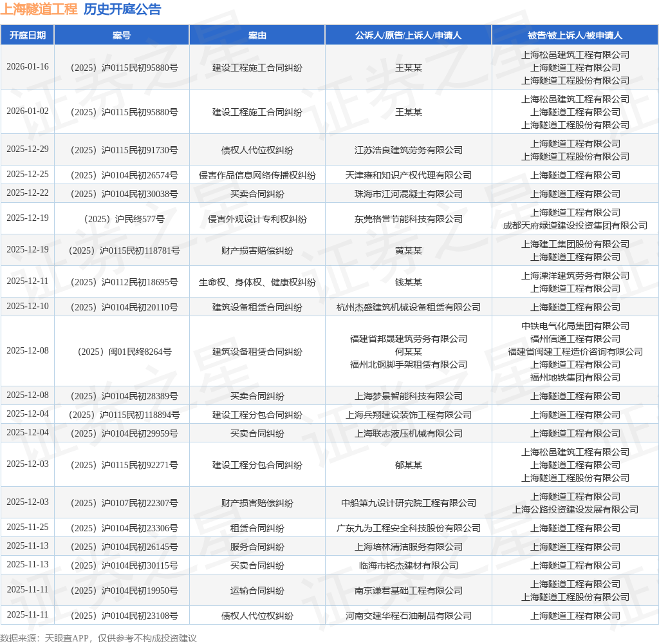Select case number 沪0104民初26145号
Screen dimensions: 659x644
(124, 546)
